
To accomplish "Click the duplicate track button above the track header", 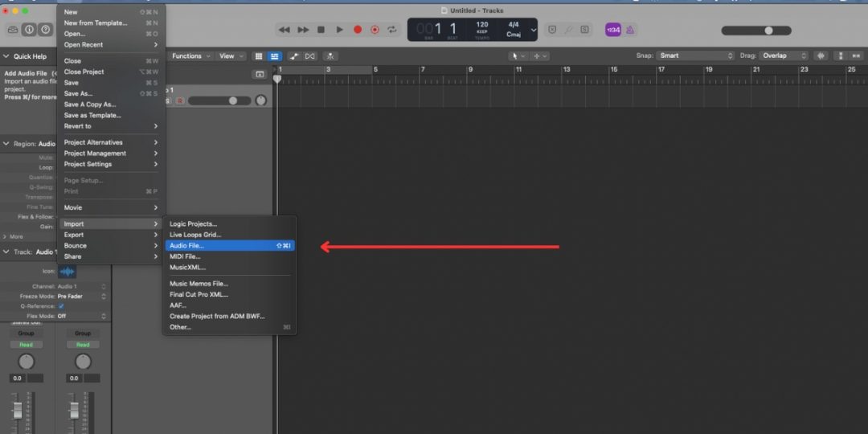I will coord(259,74).
